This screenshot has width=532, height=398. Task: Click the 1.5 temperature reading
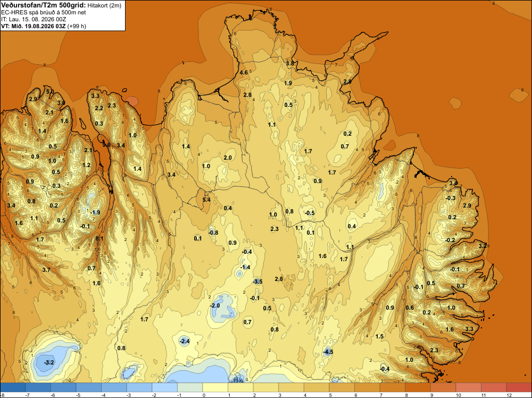click(379, 336)
